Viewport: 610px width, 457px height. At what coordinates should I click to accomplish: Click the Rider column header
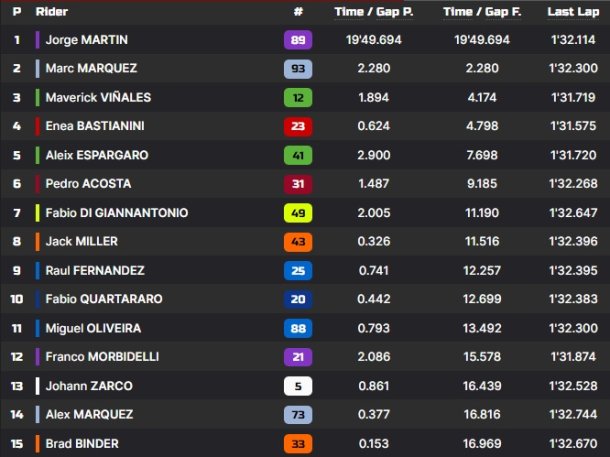52,12
